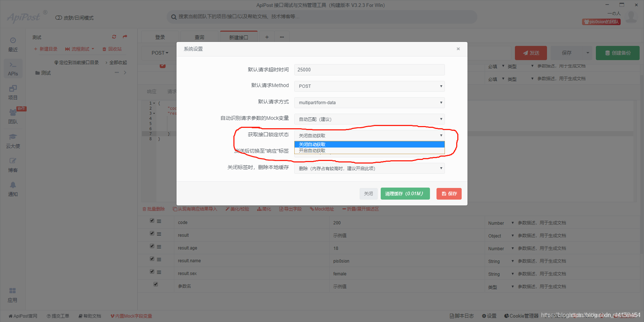644x322 pixels.
Task: Click 批量删除 trash option
Action: coord(154,209)
